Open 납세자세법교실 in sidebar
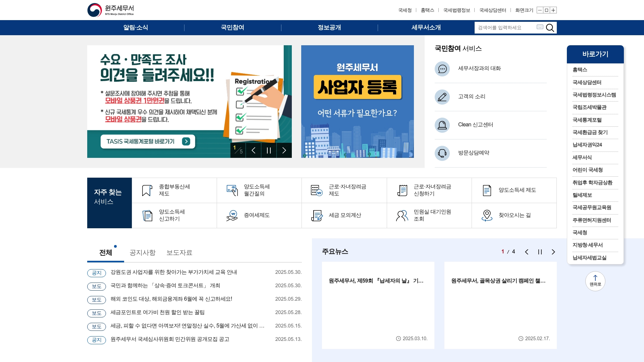644x362 pixels. [595, 258]
